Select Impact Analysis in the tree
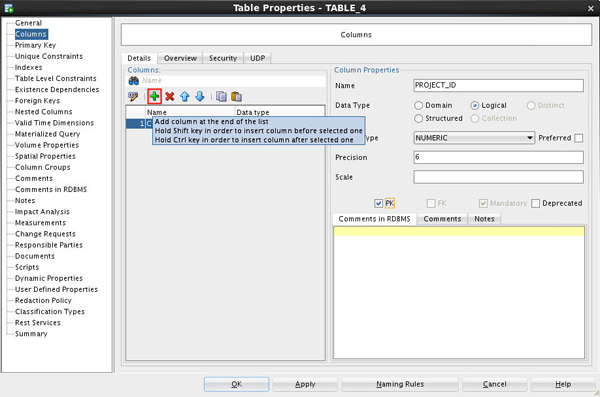This screenshot has width=600, height=397. pos(42,212)
